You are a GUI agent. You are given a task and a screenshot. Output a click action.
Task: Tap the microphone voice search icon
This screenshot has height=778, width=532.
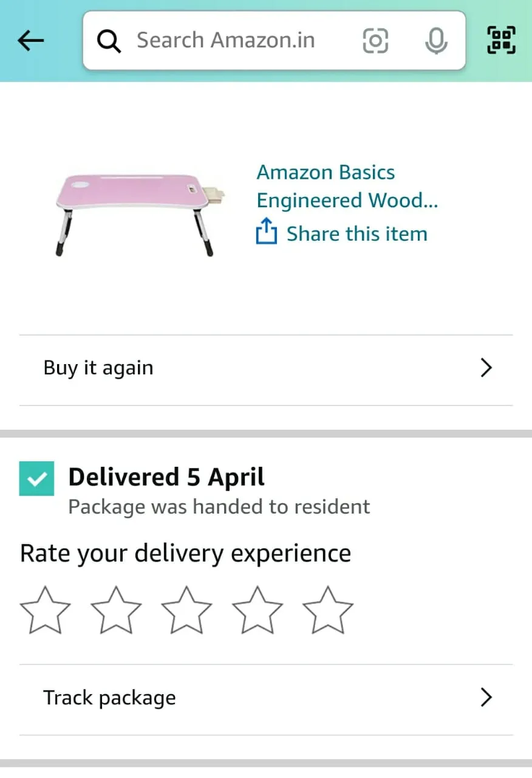435,41
